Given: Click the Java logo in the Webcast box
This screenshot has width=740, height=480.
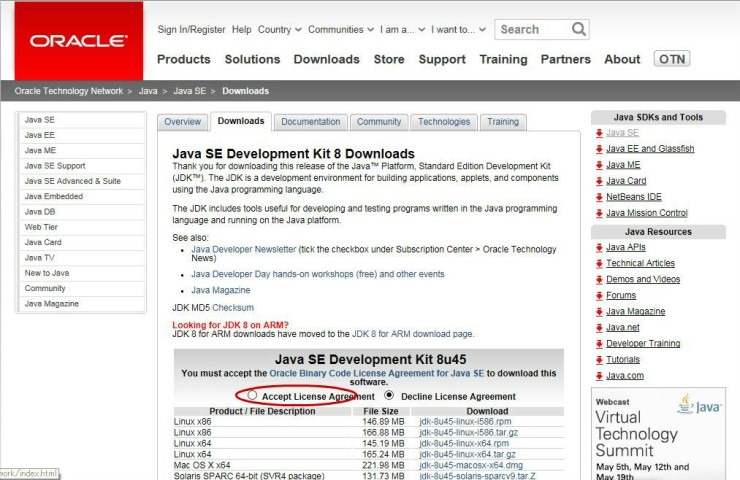Looking at the screenshot, I should [x=699, y=404].
